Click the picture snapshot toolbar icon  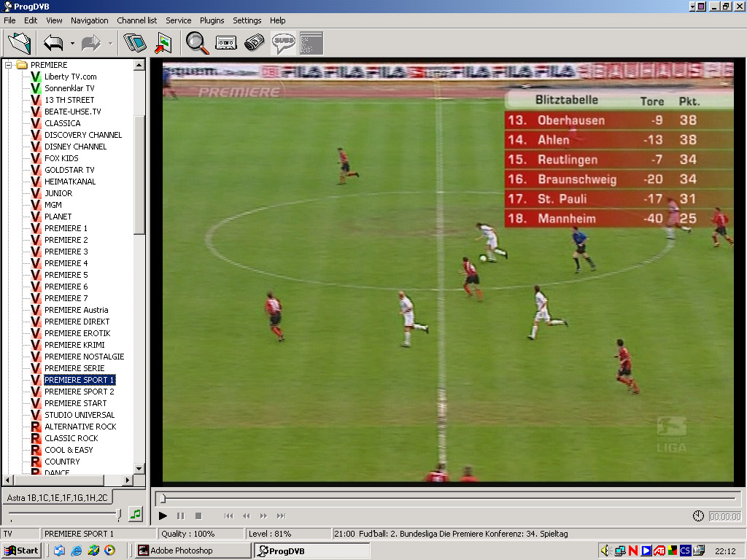point(163,43)
